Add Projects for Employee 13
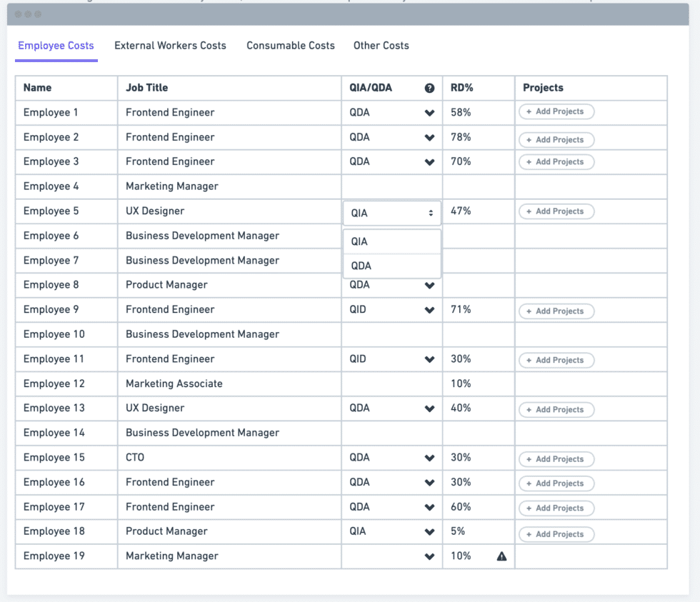Image resolution: width=700 pixels, height=602 pixels. pyautogui.click(x=556, y=410)
